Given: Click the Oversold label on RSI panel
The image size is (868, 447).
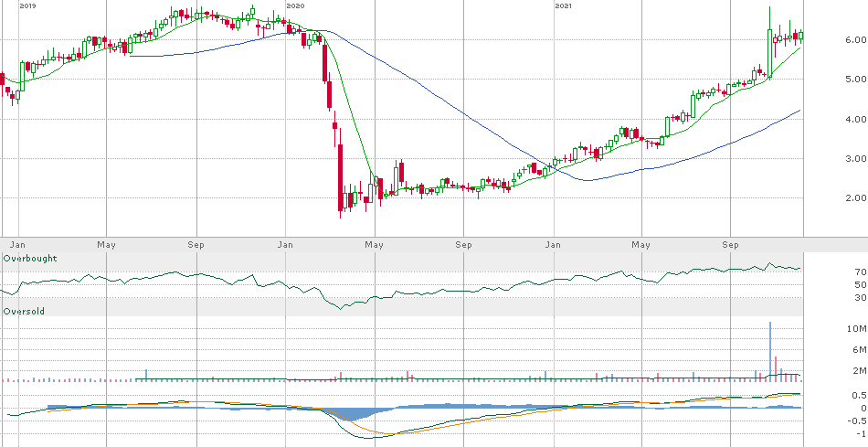Looking at the screenshot, I should pos(24,312).
